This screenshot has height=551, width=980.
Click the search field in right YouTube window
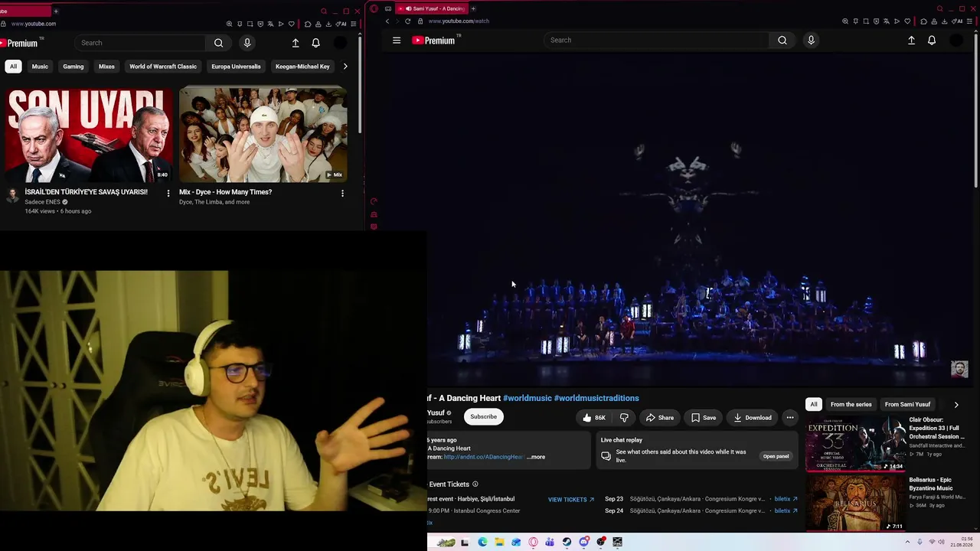point(656,41)
